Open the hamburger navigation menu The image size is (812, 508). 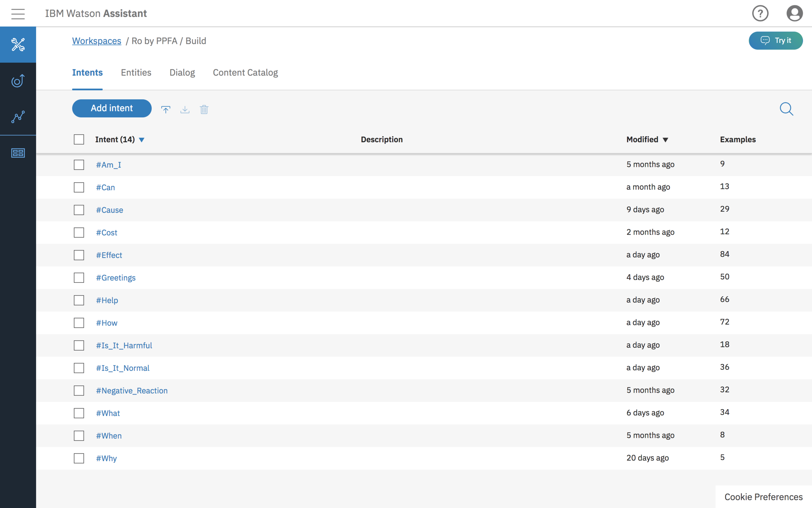[x=18, y=14]
